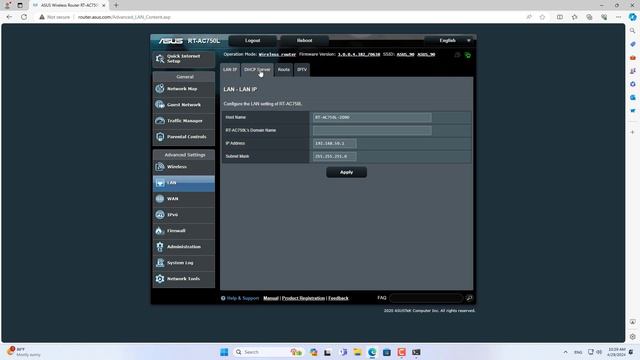The image size is (640, 360).
Task: Open the IPv6 settings page
Action: (184, 215)
